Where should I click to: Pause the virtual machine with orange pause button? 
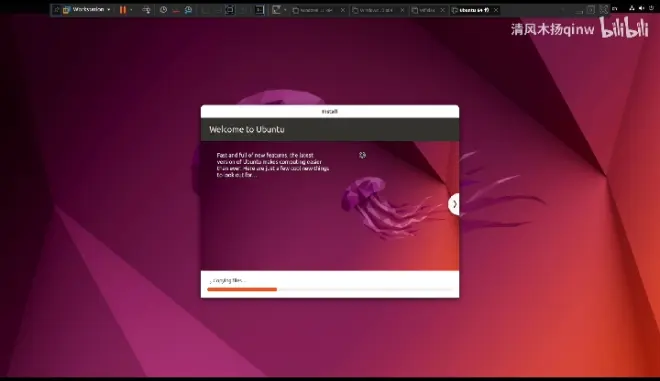122,10
